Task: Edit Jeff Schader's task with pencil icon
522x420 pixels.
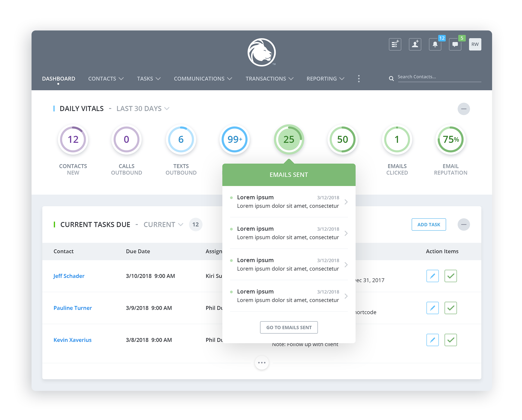Action: coord(433,276)
